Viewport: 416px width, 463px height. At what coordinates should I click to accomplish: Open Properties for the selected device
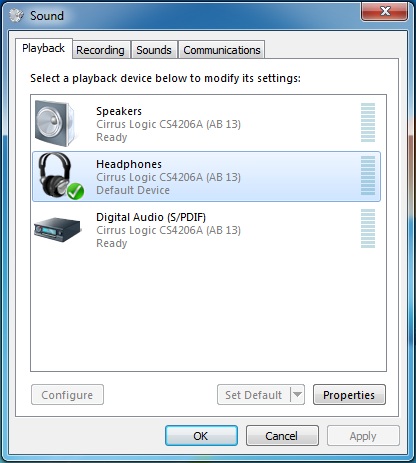tap(349, 395)
